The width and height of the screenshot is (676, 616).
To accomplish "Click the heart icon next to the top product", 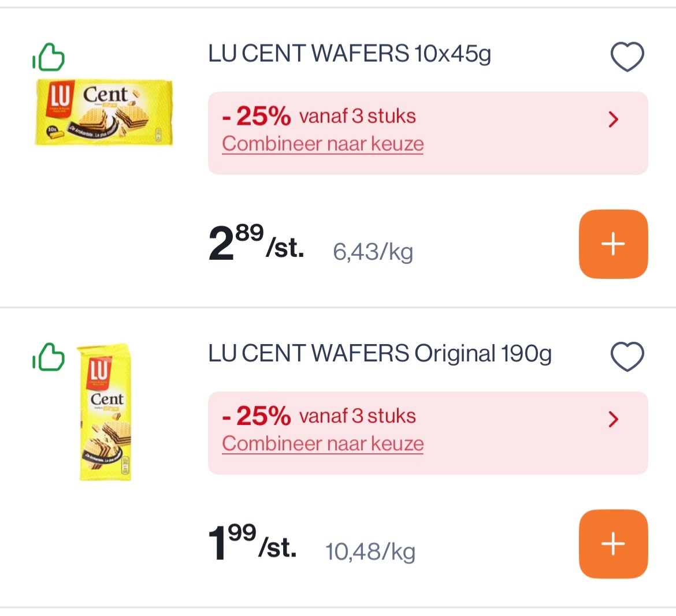I will (627, 55).
